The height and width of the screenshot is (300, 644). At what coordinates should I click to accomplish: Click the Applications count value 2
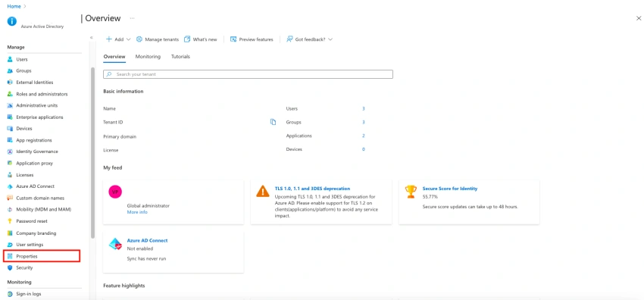tap(364, 136)
